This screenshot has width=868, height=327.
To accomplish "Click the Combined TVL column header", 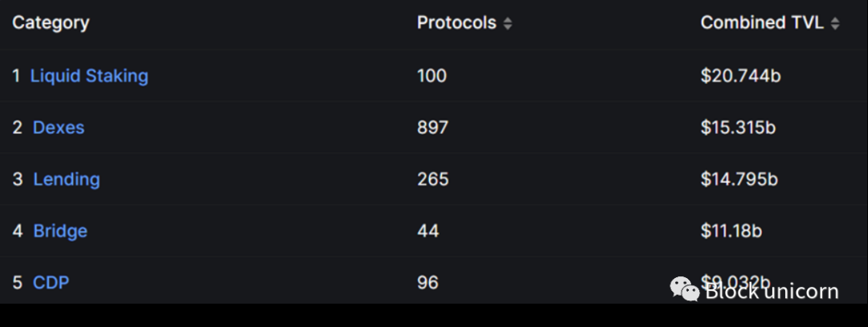I will [x=762, y=22].
